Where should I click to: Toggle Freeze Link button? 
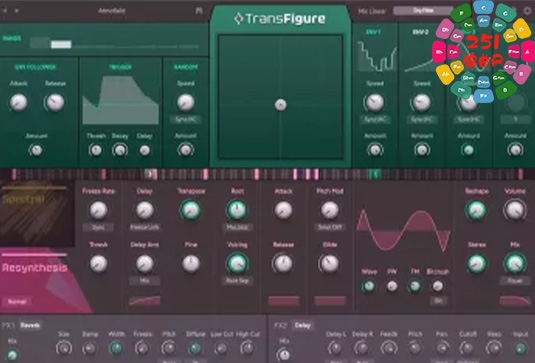pyautogui.click(x=145, y=227)
